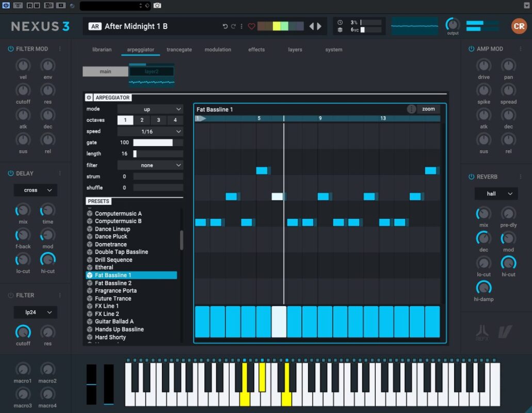532x413 pixels.
Task: Toggle the Reverb power button
Action: pos(471,177)
